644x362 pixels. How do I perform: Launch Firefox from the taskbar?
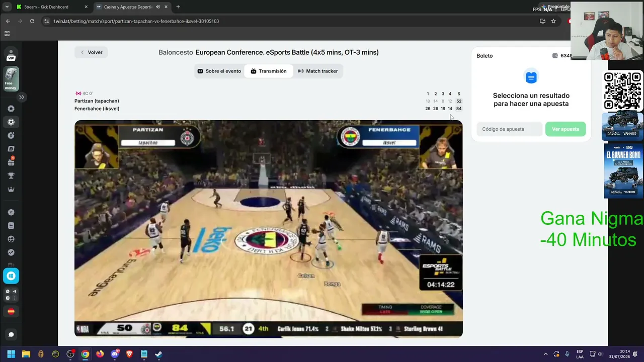100,354
